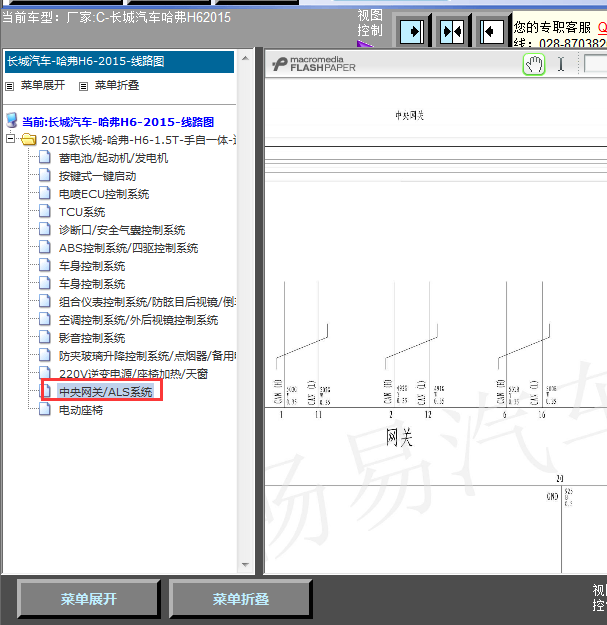Open TCU系统 diagram
Viewport: 607px width, 625px height.
(x=82, y=212)
